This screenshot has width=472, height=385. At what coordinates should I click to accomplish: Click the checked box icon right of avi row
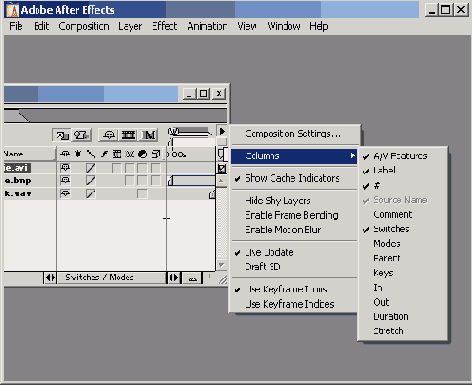pyautogui.click(x=222, y=168)
